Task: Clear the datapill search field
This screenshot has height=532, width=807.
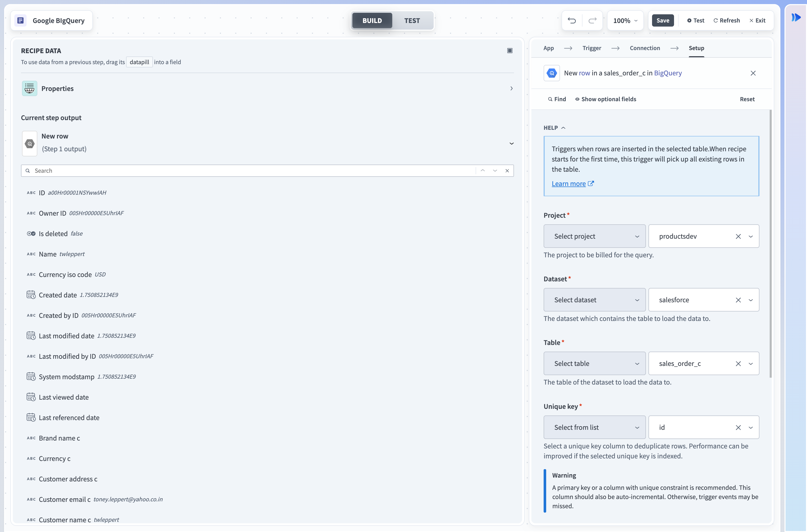Action: coord(507,171)
